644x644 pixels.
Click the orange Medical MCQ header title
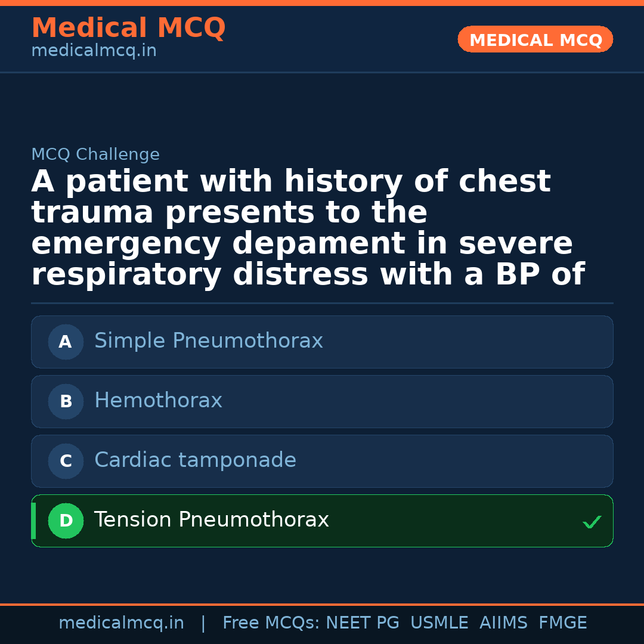click(128, 28)
